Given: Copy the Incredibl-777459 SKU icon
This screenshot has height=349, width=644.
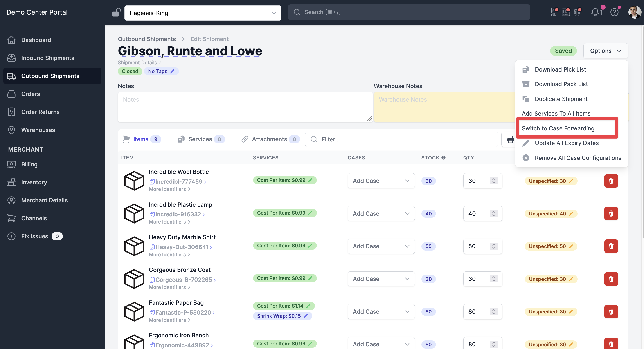Looking at the screenshot, I should coord(152,182).
